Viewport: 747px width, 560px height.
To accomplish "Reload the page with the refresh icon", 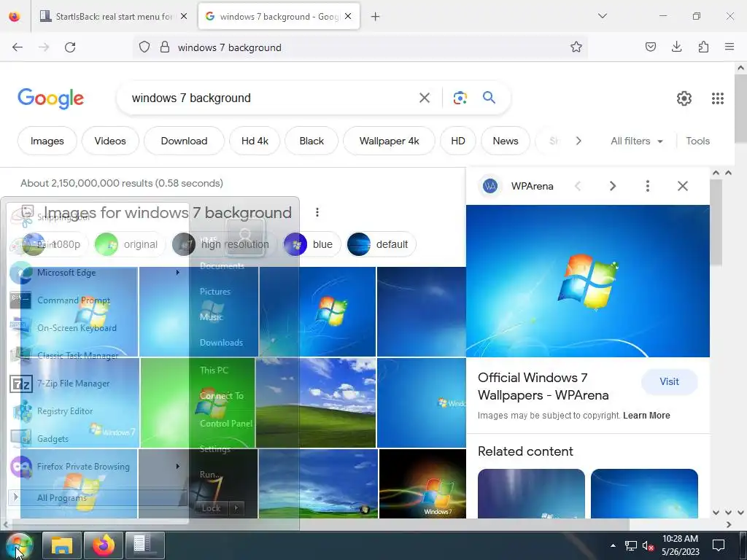I will [70, 47].
